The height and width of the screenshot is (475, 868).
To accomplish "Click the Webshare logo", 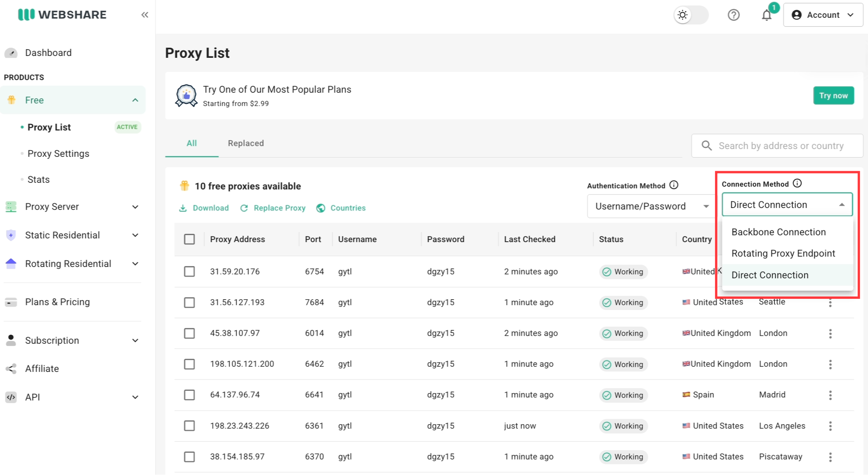I will click(x=62, y=15).
